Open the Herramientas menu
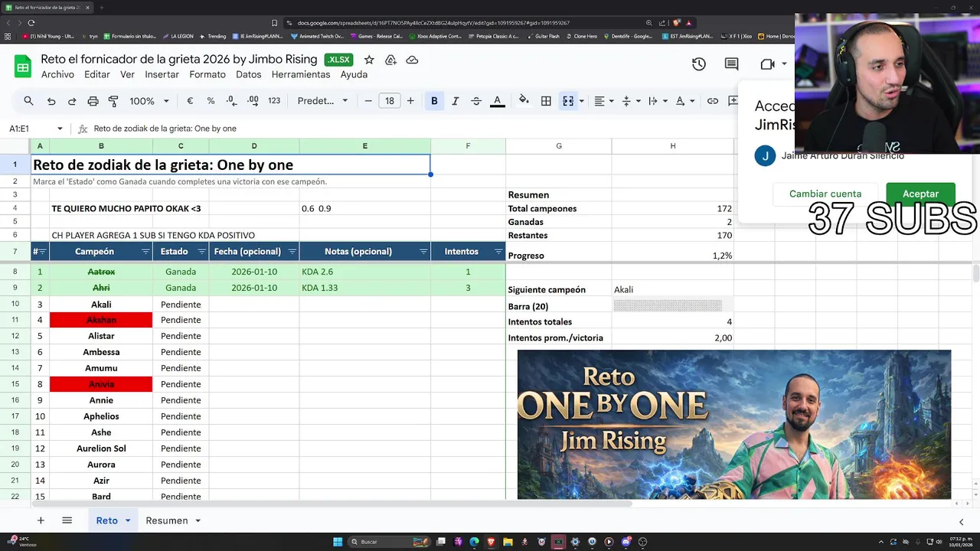This screenshot has height=551, width=980. [x=301, y=74]
